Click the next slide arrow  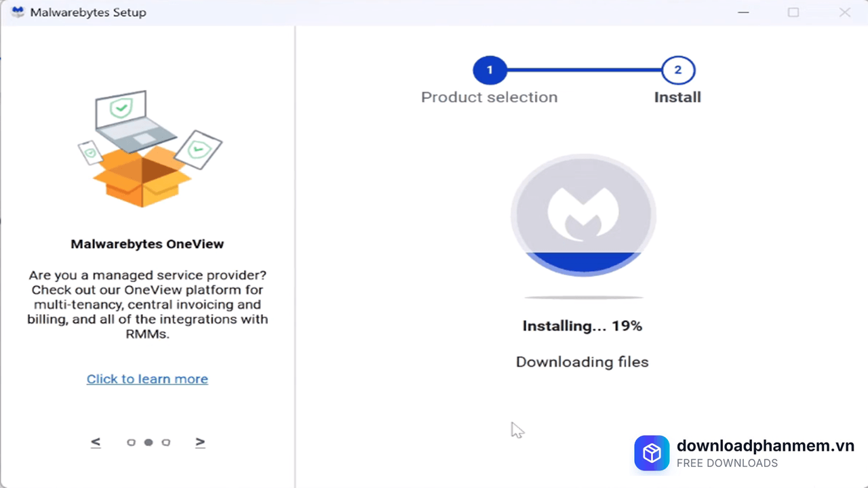tap(200, 442)
